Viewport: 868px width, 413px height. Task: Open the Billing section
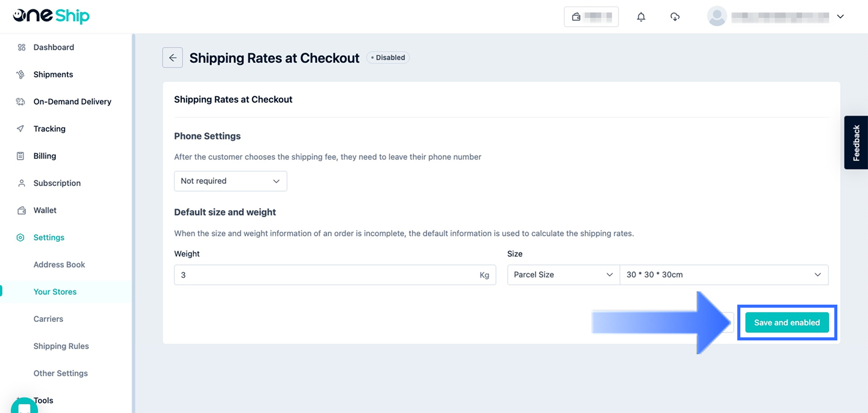[x=45, y=156]
